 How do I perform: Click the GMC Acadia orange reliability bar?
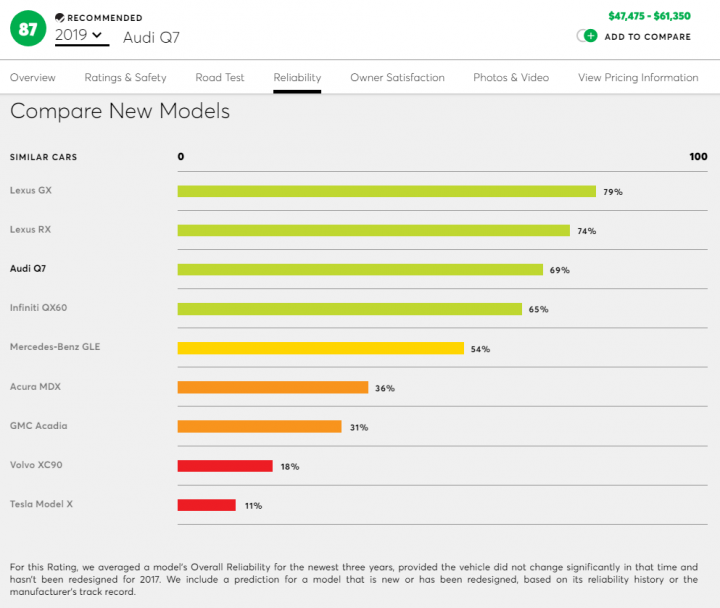[259, 427]
